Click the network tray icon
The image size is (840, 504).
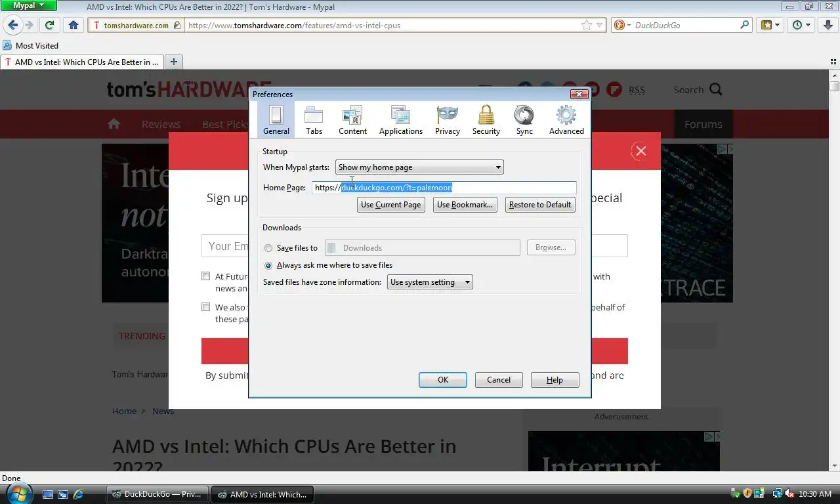tap(777, 494)
